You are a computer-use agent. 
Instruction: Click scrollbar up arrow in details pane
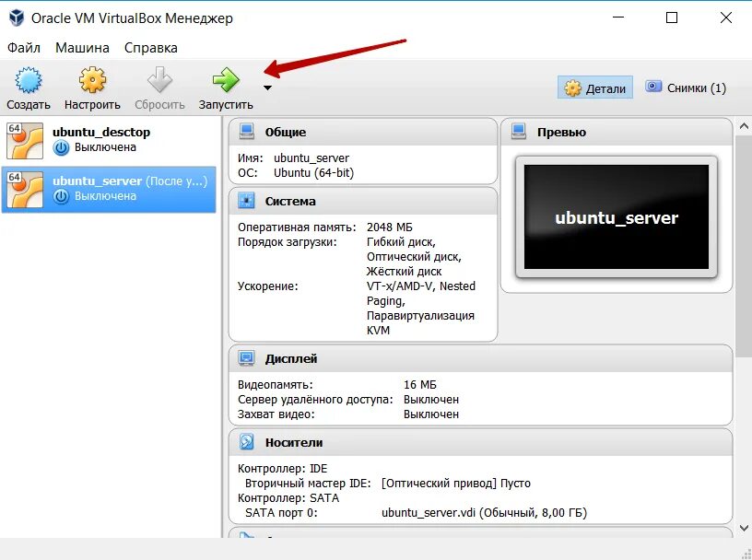744,126
